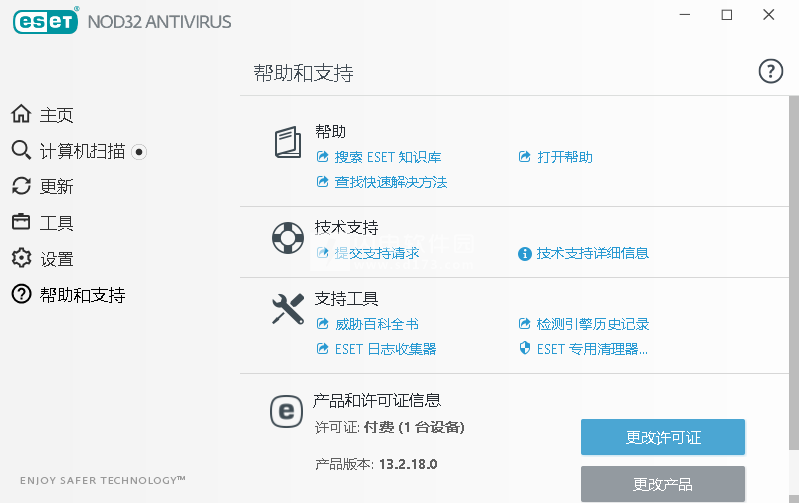This screenshot has height=503, width=799.
Task: Click the link icon before ESET 日志收集器
Action: click(x=323, y=349)
